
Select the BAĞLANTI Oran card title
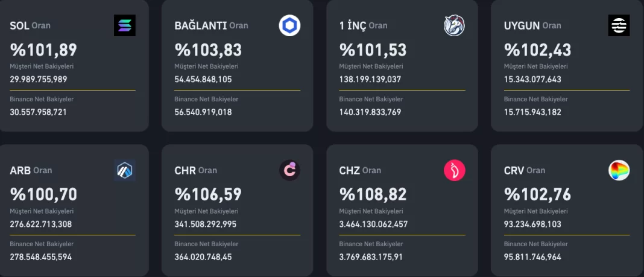(x=211, y=25)
